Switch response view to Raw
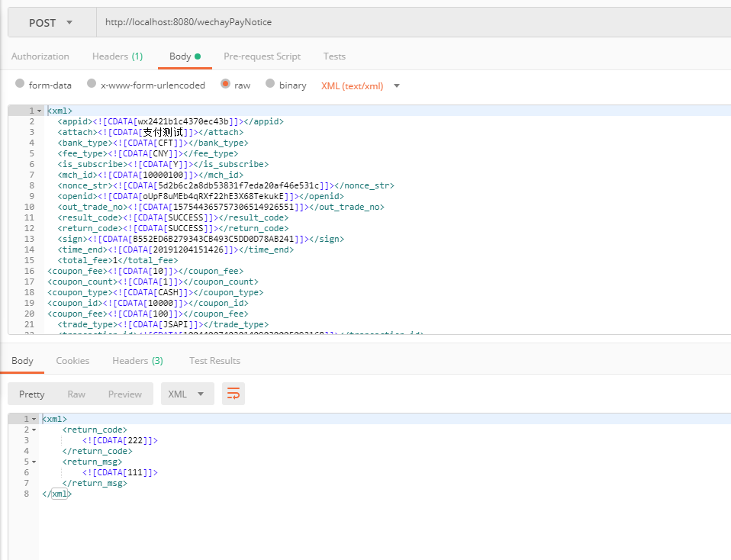Screen dimensions: 731x560 click(76, 394)
